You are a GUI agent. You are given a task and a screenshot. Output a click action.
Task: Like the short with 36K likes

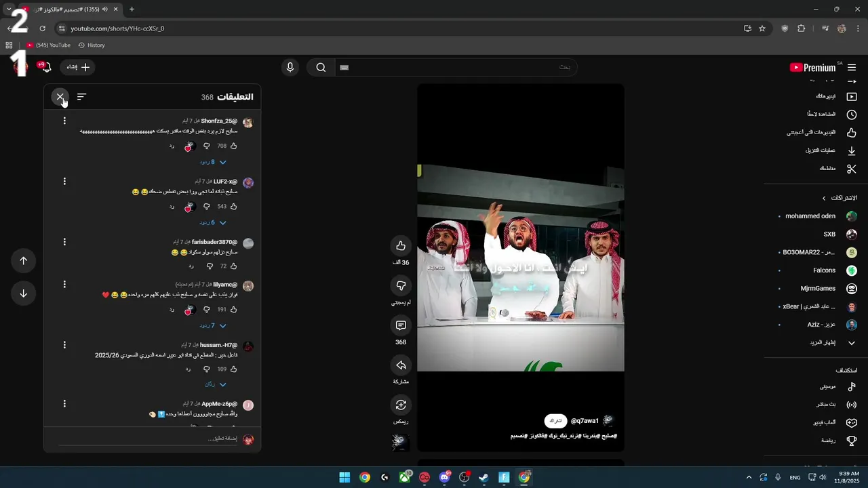pos(401,246)
